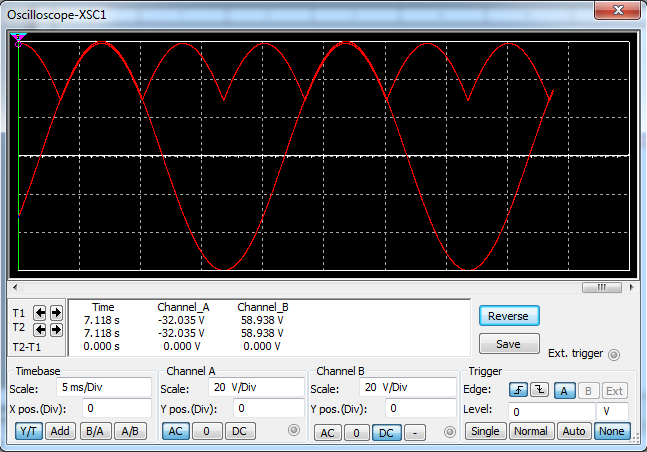Set trigger source to channel B
The image size is (647, 452).
588,391
